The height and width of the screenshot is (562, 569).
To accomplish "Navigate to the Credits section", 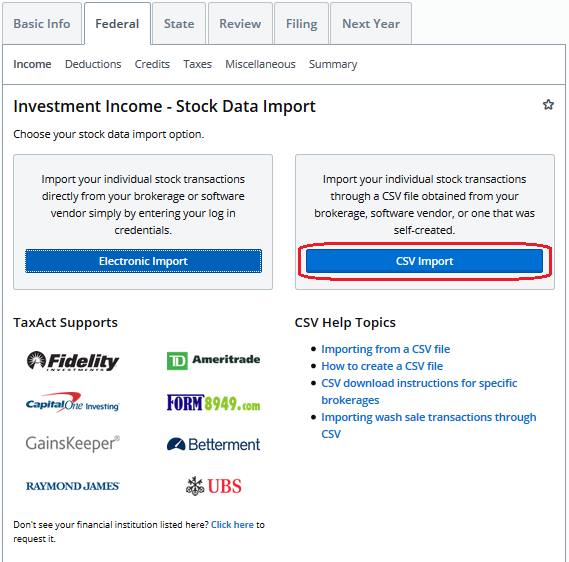I will (152, 64).
